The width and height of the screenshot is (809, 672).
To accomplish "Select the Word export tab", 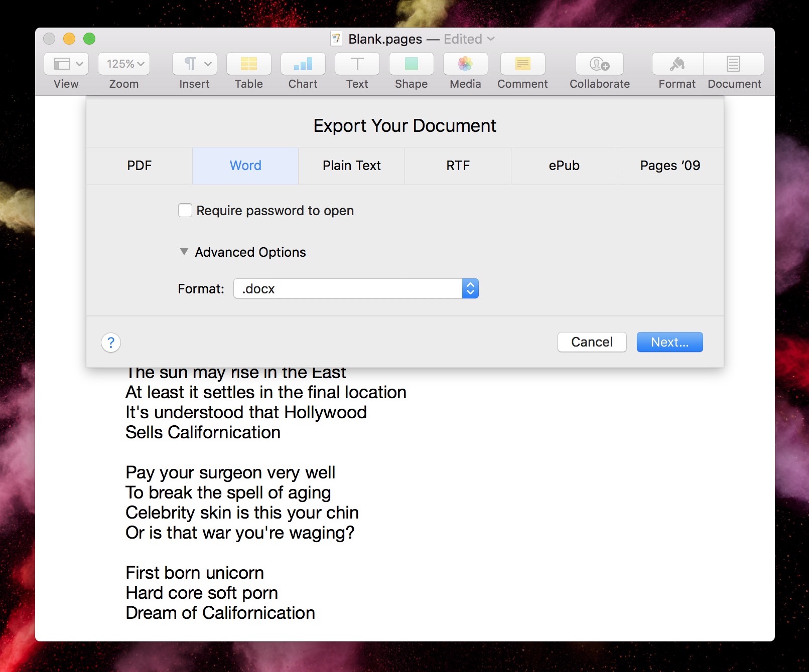I will (x=245, y=166).
